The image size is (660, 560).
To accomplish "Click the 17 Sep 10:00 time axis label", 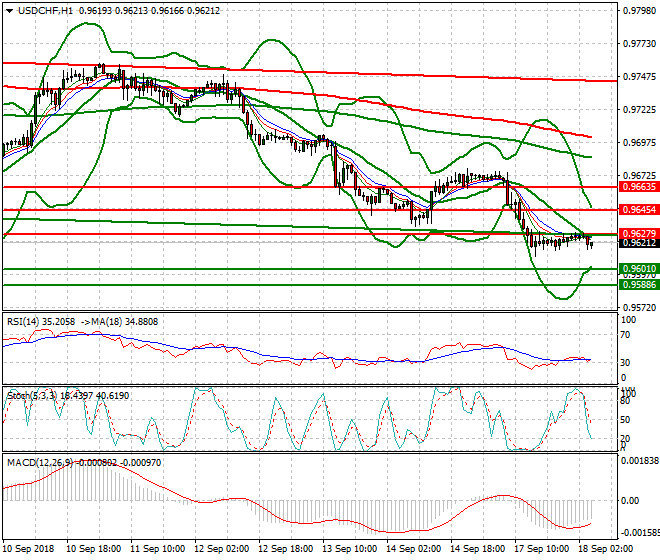I will tap(541, 549).
